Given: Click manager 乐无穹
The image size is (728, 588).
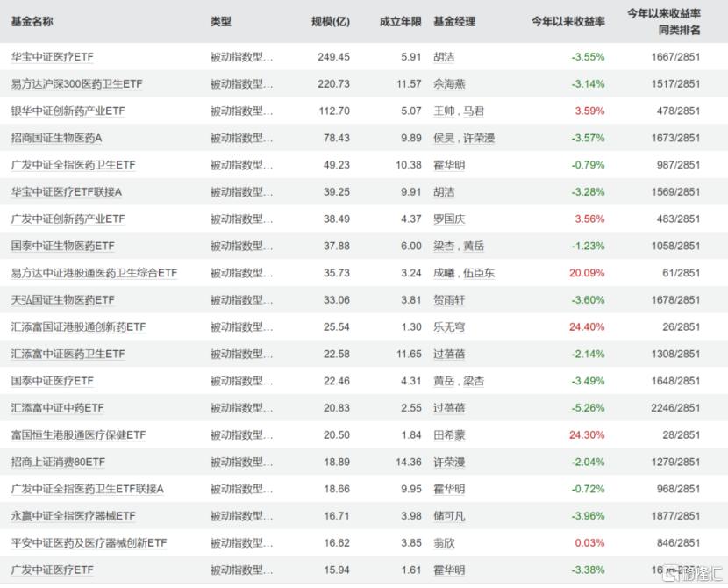Looking at the screenshot, I should [x=449, y=327].
